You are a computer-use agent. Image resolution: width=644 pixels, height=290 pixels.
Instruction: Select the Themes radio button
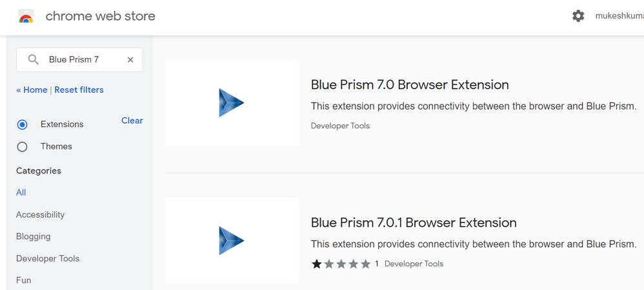22,147
